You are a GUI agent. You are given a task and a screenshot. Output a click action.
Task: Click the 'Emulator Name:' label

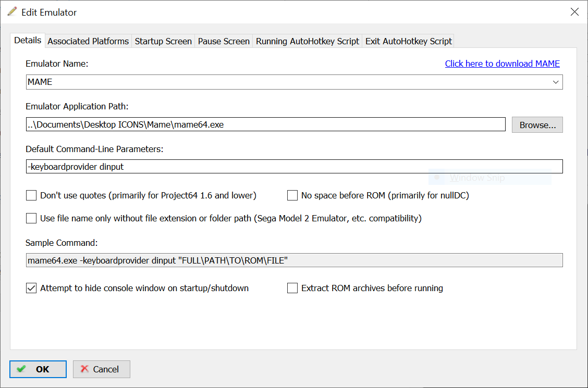pos(57,64)
